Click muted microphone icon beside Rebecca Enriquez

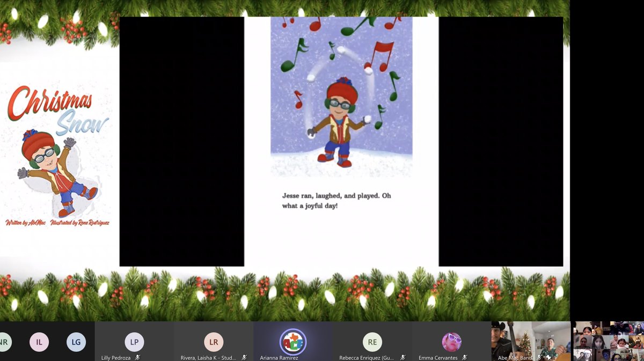pos(402,357)
